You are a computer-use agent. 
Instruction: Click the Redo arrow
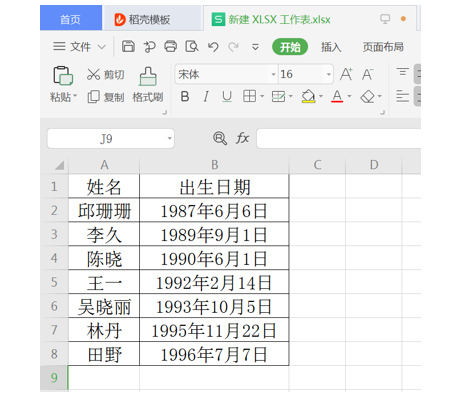(x=234, y=47)
